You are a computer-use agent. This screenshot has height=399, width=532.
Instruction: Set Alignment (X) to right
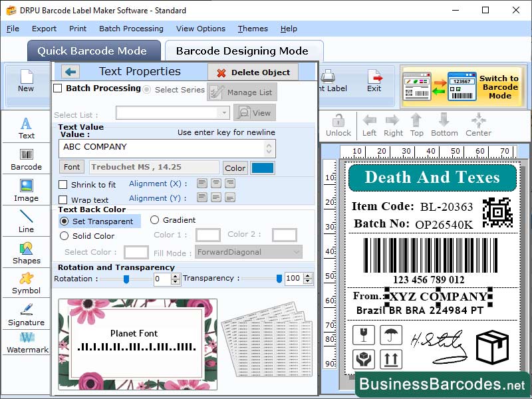229,184
